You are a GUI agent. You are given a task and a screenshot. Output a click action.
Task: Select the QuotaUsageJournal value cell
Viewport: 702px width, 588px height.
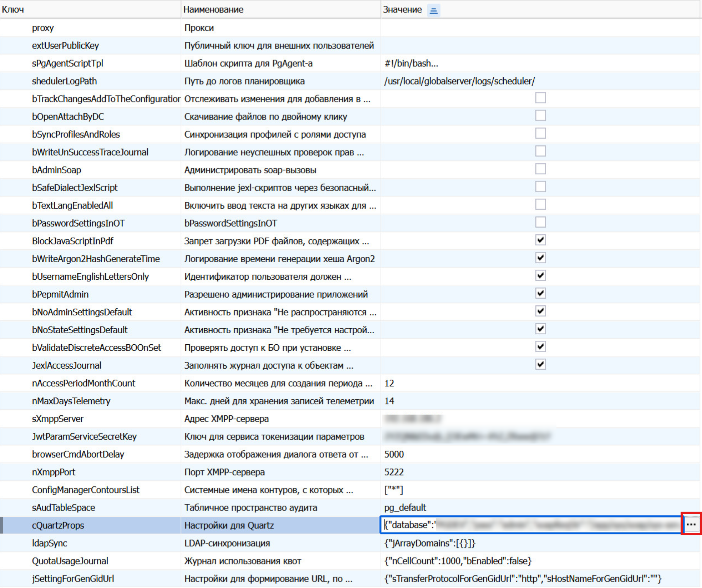458,561
